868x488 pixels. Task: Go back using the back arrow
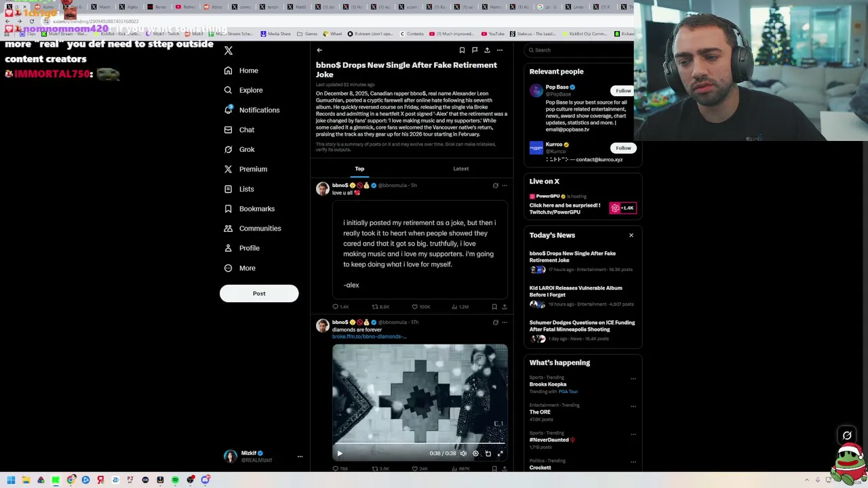coord(319,50)
